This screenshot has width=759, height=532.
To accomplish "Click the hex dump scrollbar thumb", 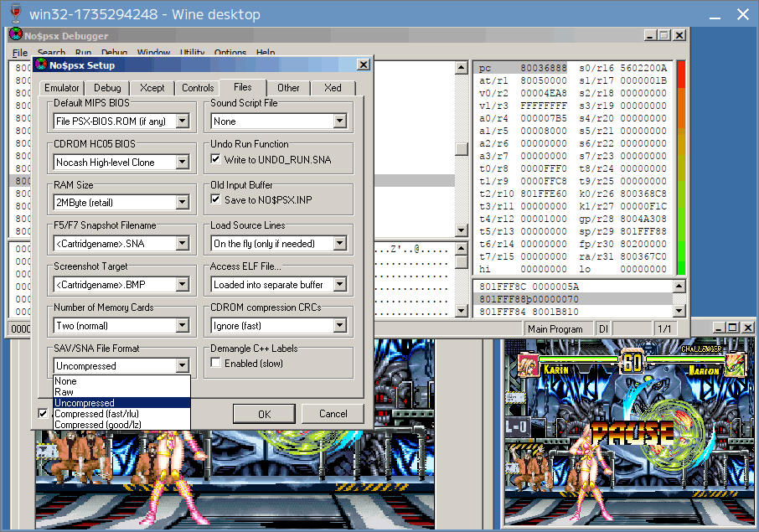I will pyautogui.click(x=462, y=261).
